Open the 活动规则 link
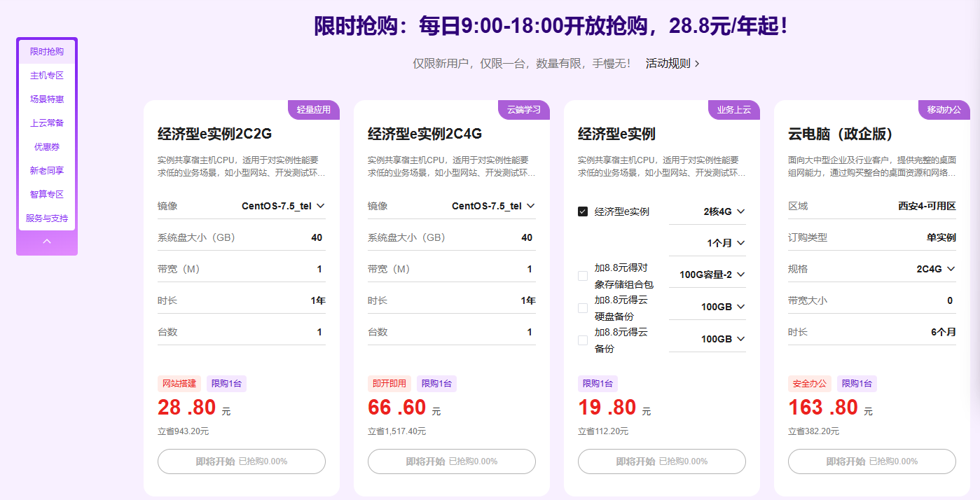Image resolution: width=980 pixels, height=500 pixels. click(668, 64)
